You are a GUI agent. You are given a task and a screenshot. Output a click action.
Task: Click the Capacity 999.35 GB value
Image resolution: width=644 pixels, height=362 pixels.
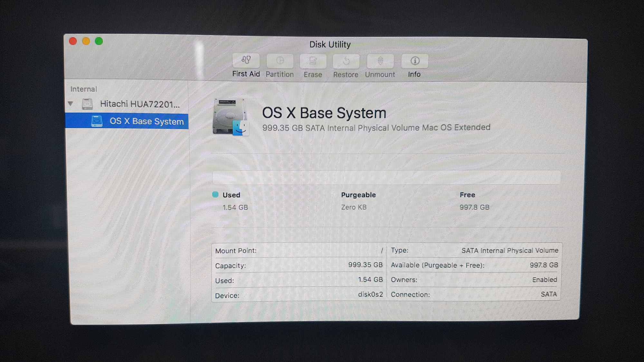365,265
